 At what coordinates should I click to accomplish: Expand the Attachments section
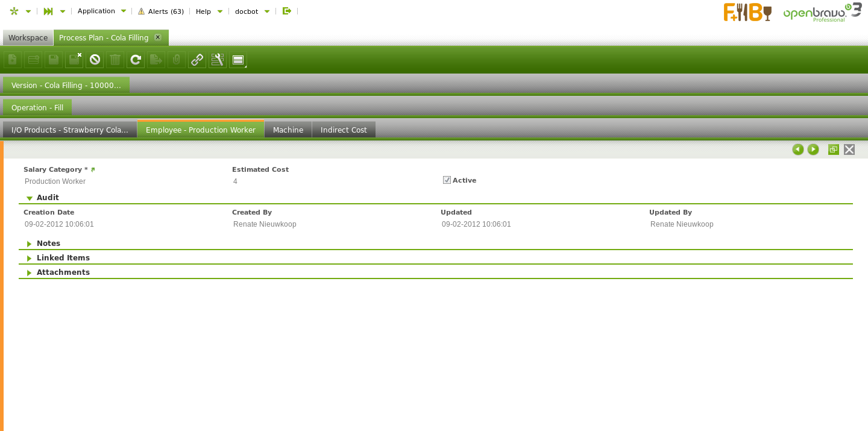[30, 272]
